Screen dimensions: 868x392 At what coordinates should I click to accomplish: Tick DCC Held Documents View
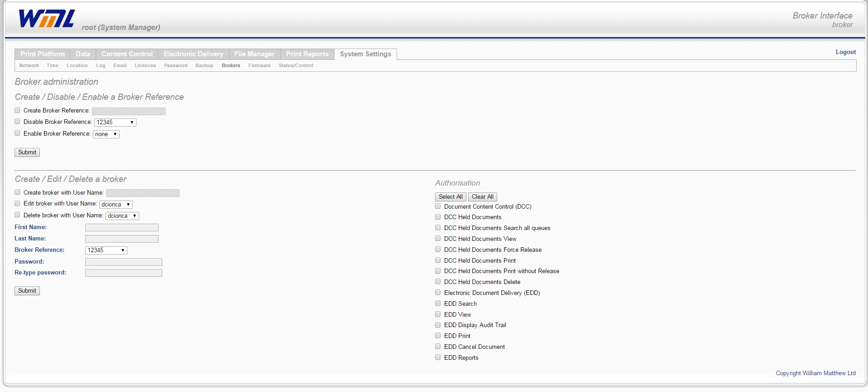[x=438, y=239]
